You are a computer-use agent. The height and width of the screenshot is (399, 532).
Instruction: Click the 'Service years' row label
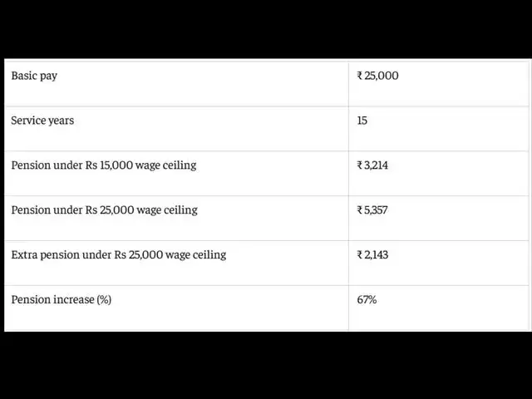[42, 121]
